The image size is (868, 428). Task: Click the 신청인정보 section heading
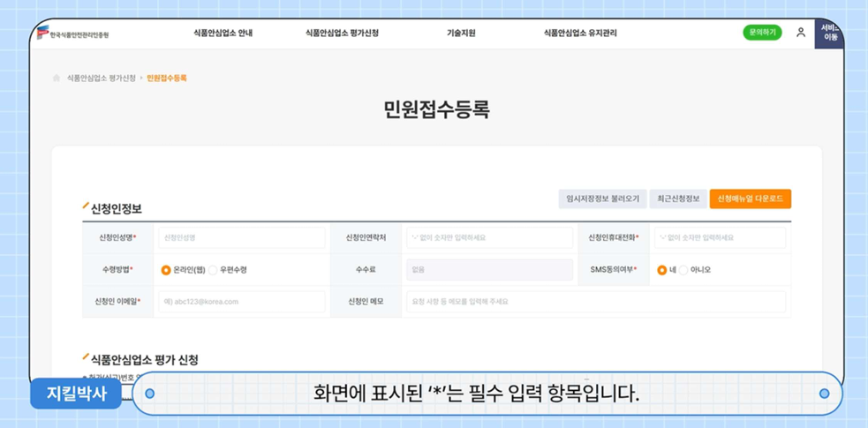(x=117, y=209)
